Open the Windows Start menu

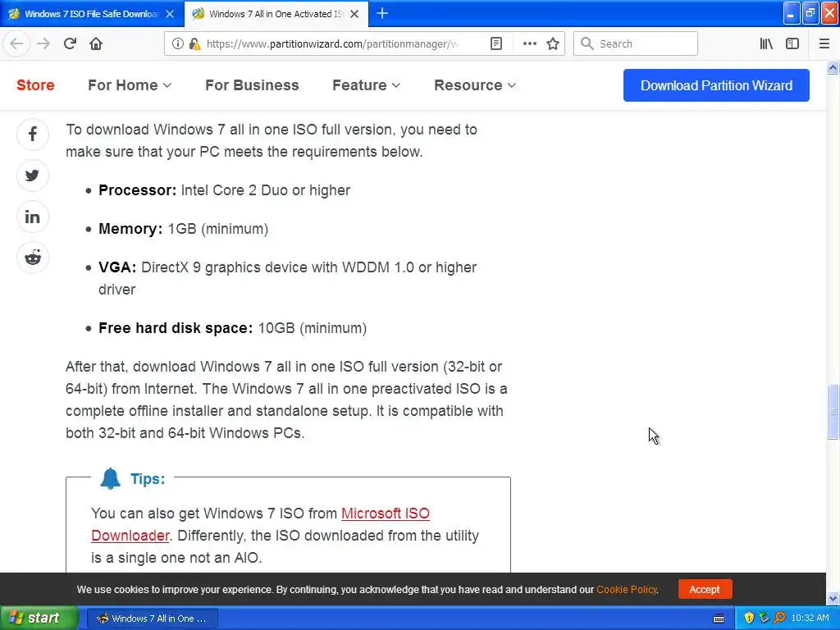click(x=39, y=618)
